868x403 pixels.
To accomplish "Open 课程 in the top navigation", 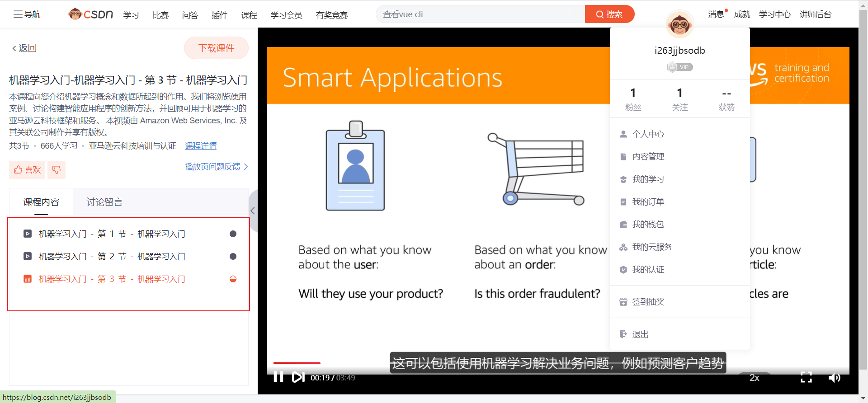I will tap(249, 15).
